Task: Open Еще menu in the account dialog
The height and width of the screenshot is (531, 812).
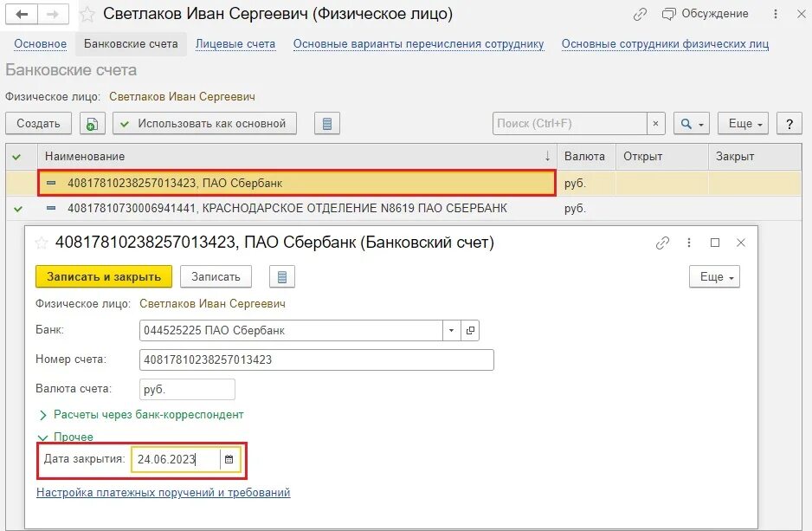Action: (x=715, y=276)
